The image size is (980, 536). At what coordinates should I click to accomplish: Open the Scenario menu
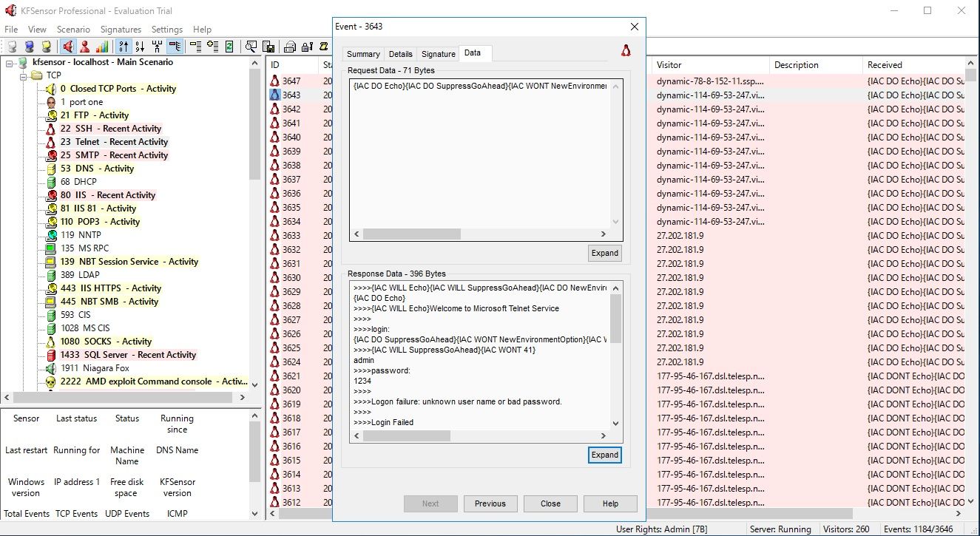tap(73, 30)
